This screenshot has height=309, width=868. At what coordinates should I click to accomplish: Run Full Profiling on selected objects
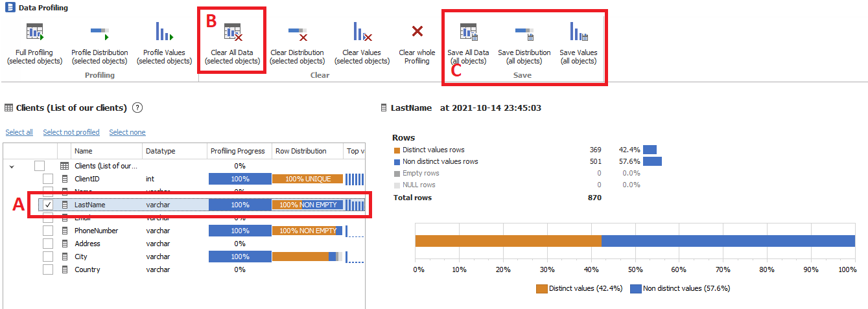click(34, 32)
